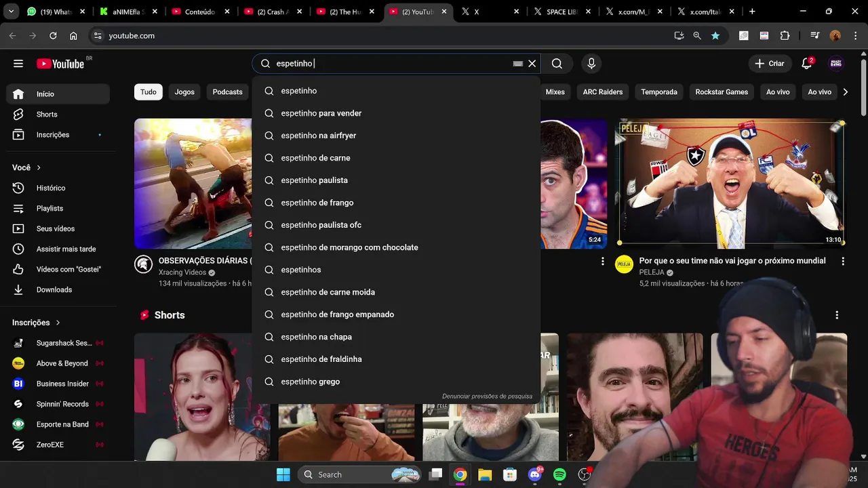Select the Podcasts filter chip
The image size is (868, 488).
click(x=227, y=92)
